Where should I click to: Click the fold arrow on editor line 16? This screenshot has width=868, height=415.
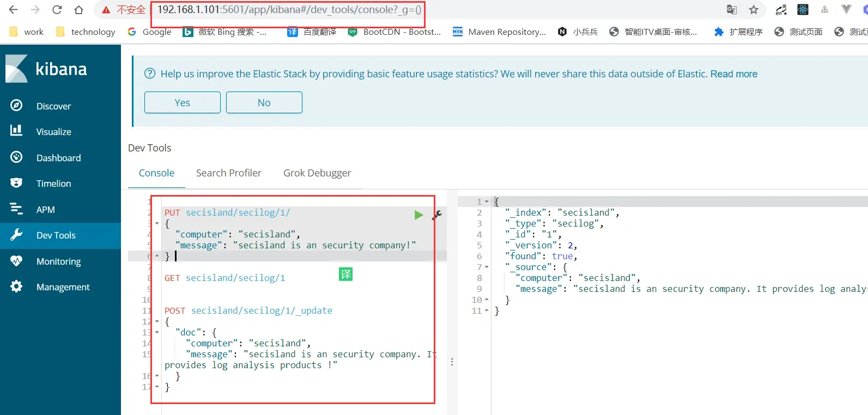pyautogui.click(x=157, y=376)
